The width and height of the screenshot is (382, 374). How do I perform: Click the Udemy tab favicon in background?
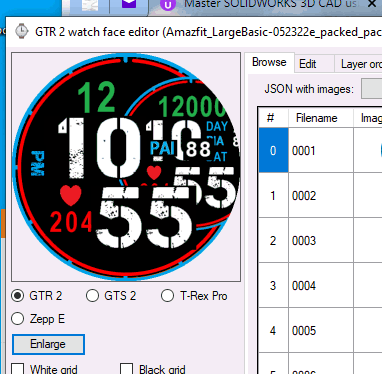pos(168,5)
